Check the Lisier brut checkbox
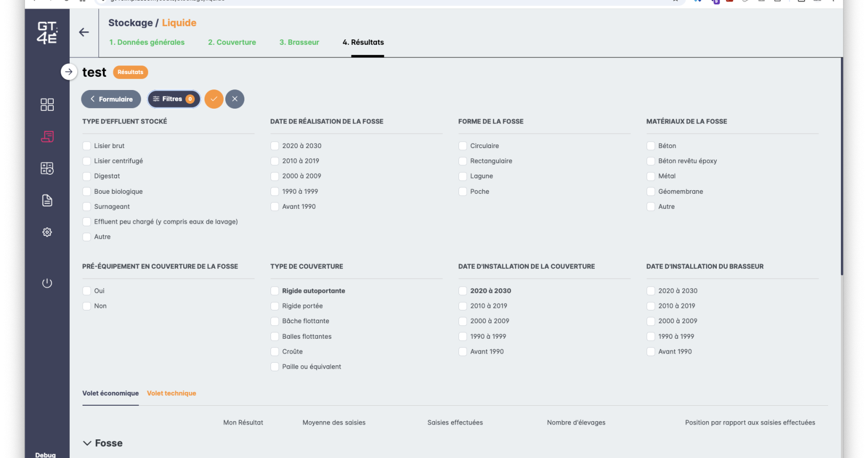The width and height of the screenshot is (868, 458). pos(87,146)
